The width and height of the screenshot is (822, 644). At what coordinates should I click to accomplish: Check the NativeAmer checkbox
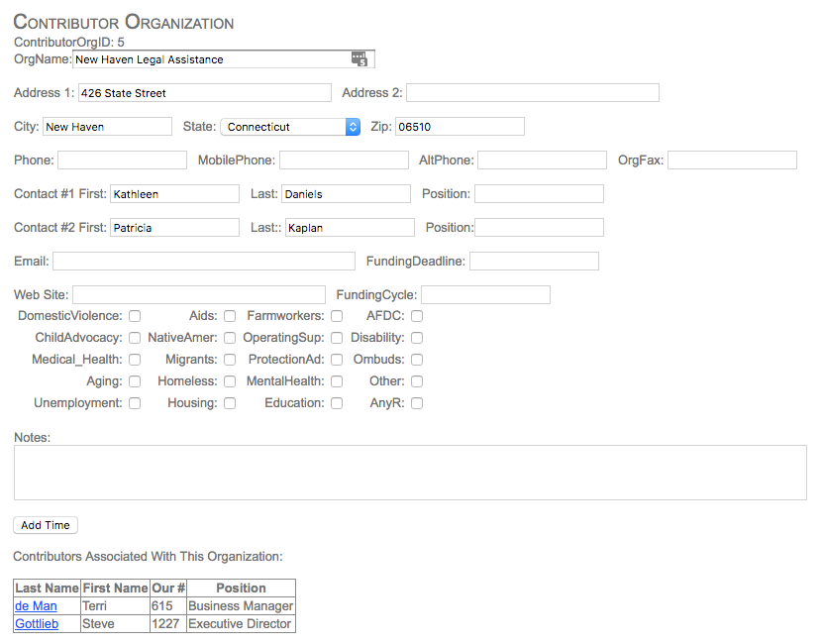[x=230, y=338]
